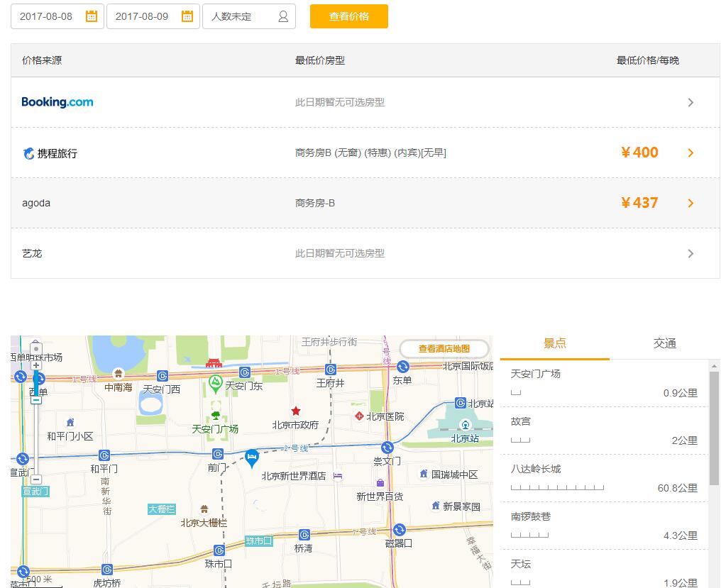Image resolution: width=721 pixels, height=588 pixels.
Task: Click the 王府井 subway station icon
Action: [331, 369]
